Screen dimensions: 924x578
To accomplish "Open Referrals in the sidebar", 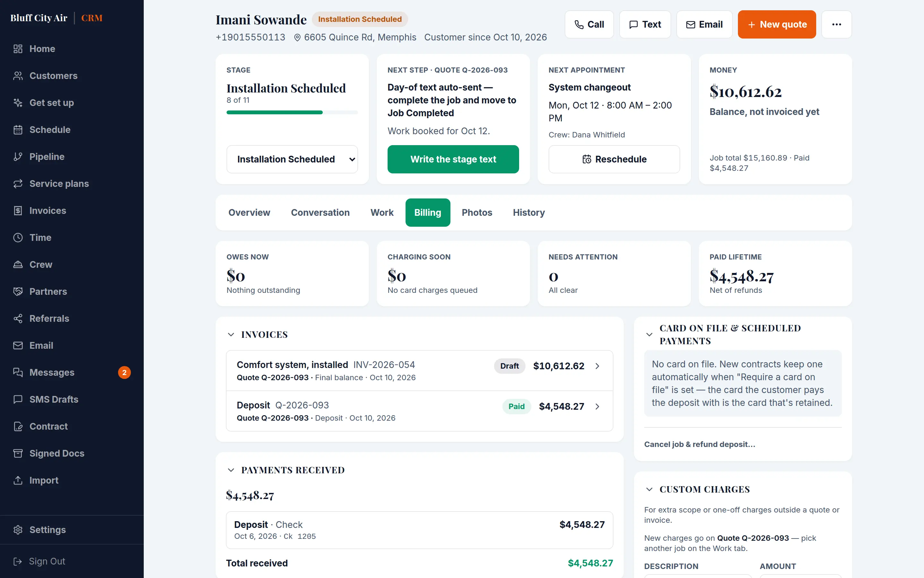I will pos(72,319).
